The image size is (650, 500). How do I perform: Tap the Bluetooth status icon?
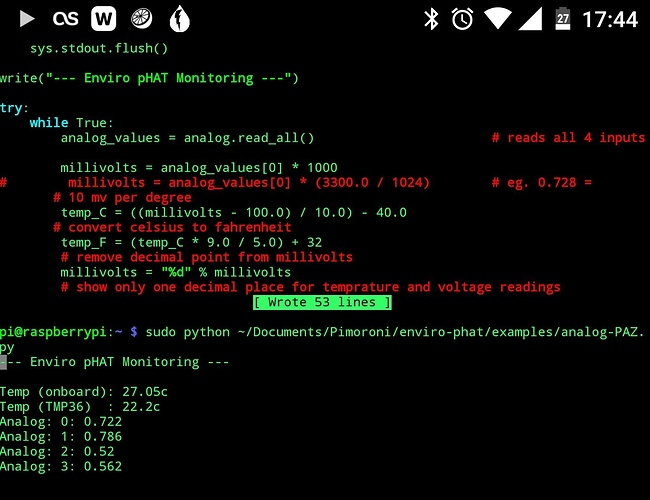[x=431, y=19]
